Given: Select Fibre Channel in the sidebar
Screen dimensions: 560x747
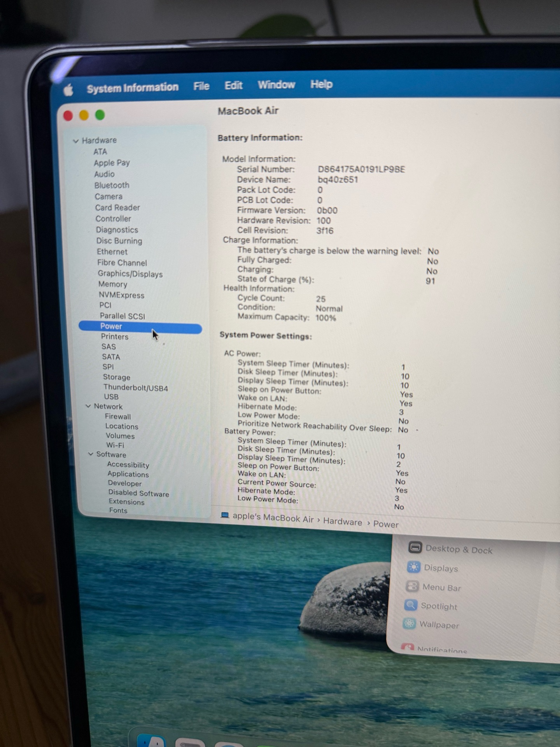Looking at the screenshot, I should click(122, 263).
